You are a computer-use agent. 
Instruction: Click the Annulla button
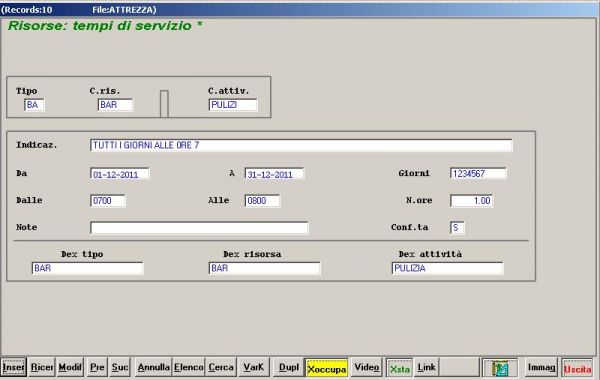point(153,367)
